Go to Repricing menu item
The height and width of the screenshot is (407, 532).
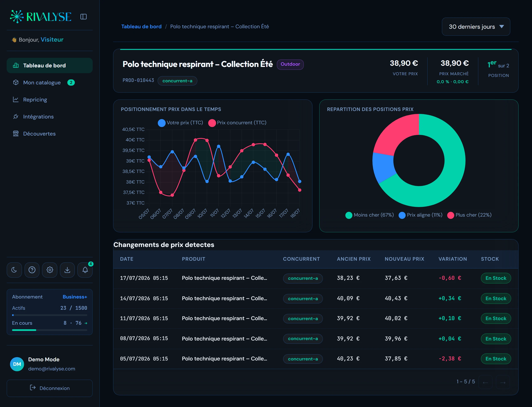50,100
